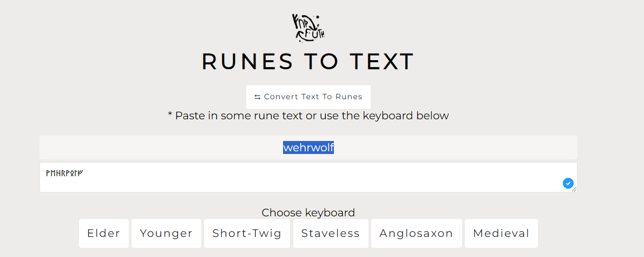Click the paste rune text instruction line
Viewport: 644px width, 257px height.
(x=308, y=115)
